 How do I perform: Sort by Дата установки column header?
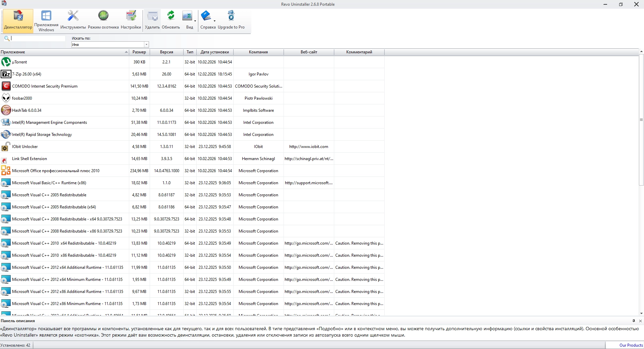215,52
